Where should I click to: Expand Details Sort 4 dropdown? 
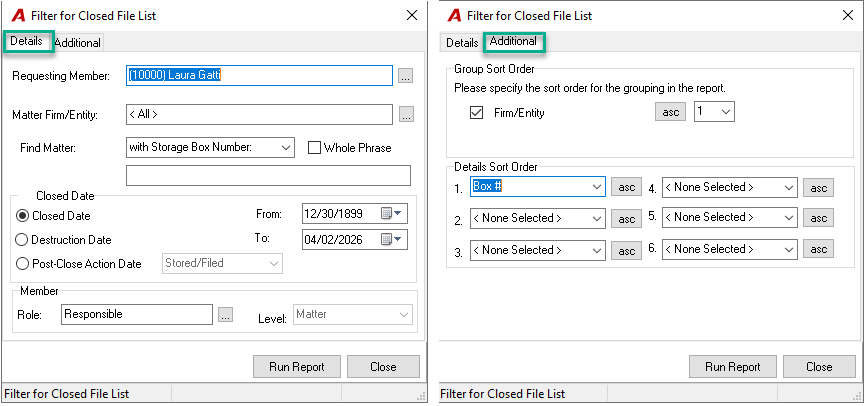click(789, 188)
